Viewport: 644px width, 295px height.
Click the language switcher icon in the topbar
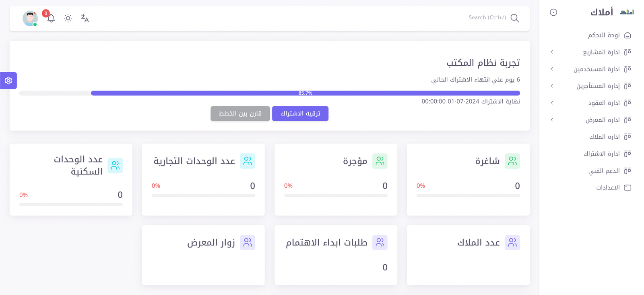[84, 18]
